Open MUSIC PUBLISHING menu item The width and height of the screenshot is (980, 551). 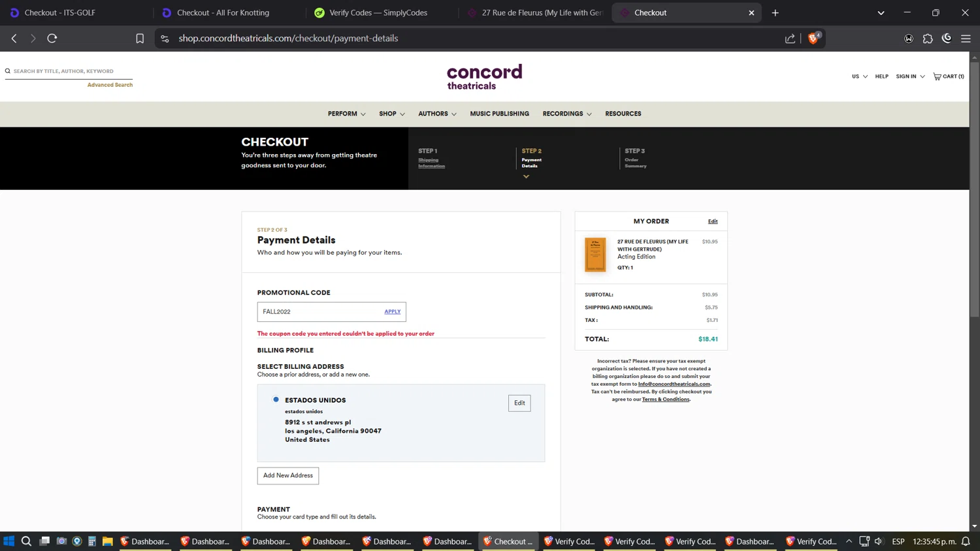click(x=499, y=114)
